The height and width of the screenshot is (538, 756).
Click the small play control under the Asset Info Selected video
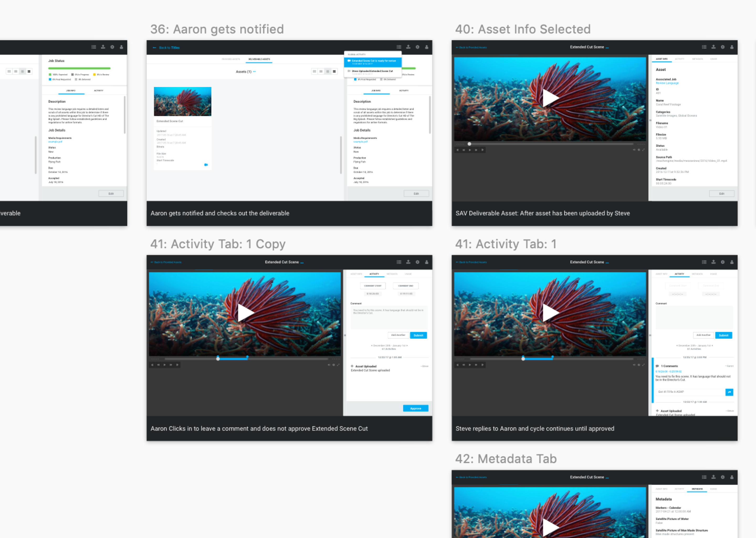pos(470,150)
